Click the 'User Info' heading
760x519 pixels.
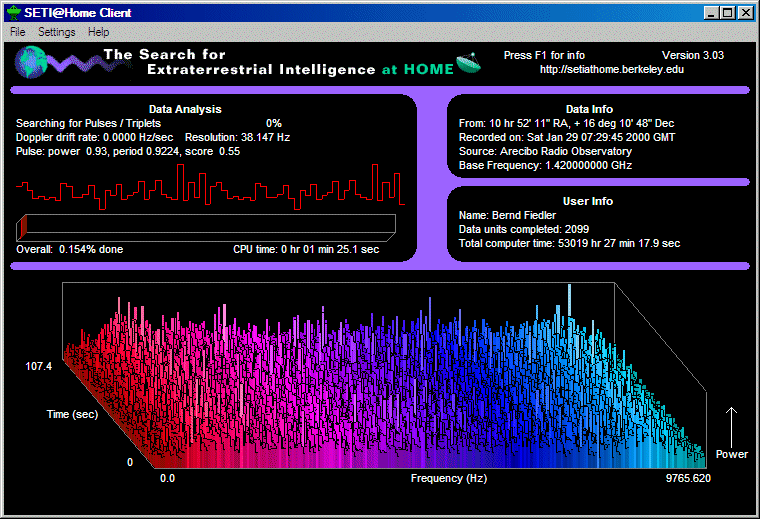click(588, 202)
